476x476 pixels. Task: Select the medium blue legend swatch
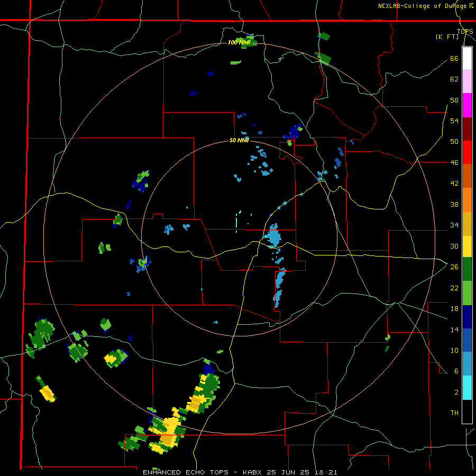[x=467, y=340]
